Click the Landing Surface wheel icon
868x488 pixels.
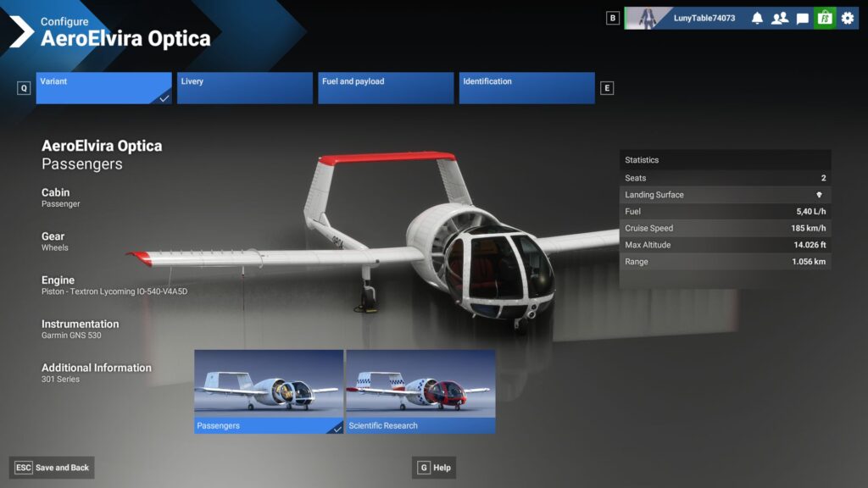819,195
